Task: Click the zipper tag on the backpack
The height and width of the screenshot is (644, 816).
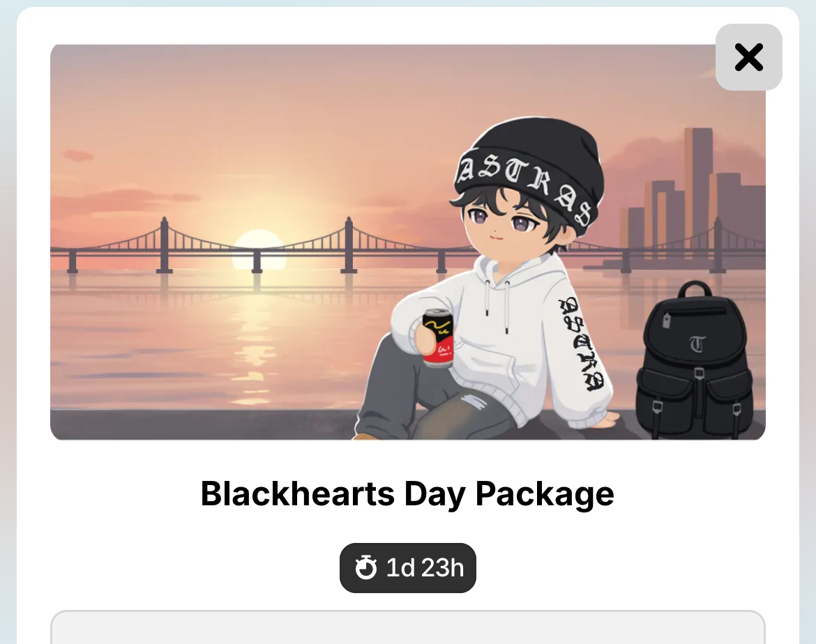Action: [666, 321]
